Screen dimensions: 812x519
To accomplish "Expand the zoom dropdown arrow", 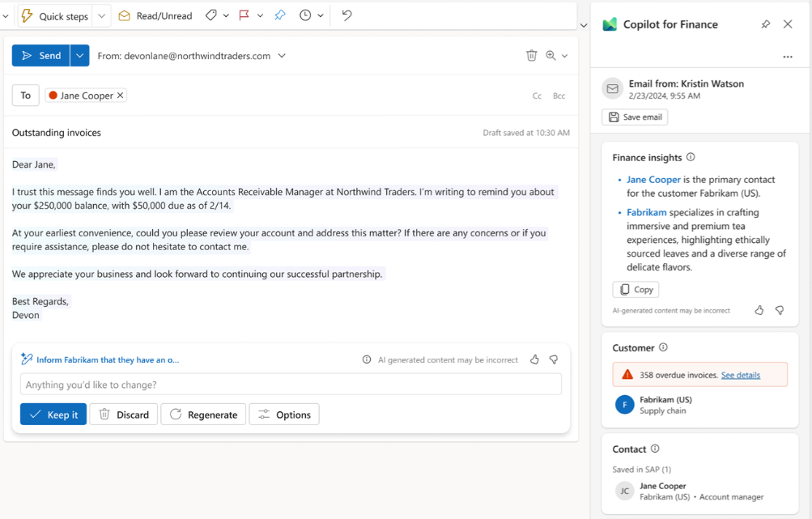I will pos(564,56).
